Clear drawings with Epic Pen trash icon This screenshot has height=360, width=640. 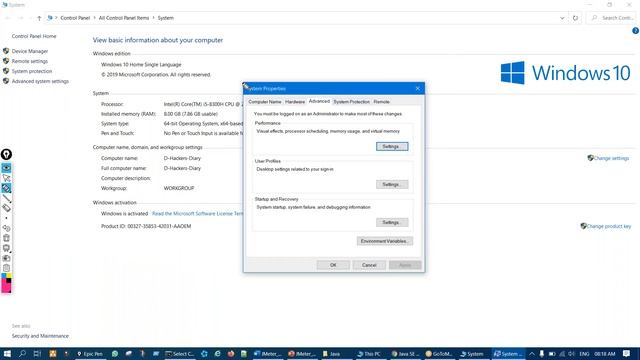pyautogui.click(x=6, y=238)
